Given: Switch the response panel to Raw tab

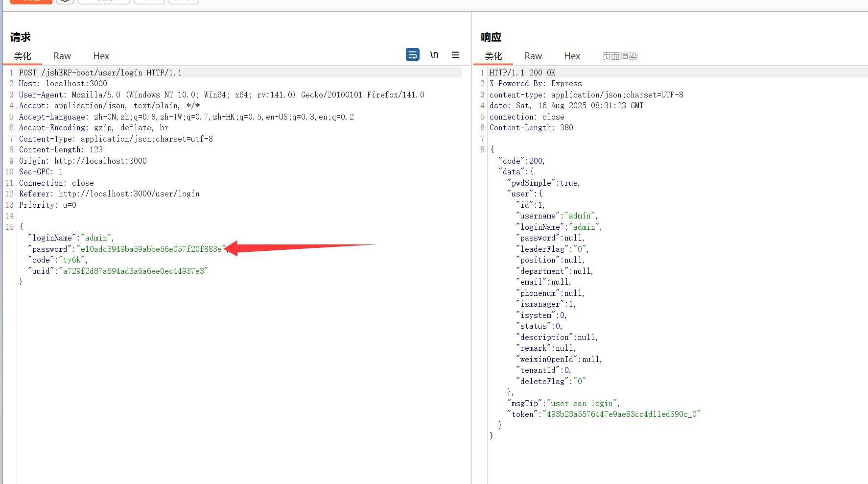Looking at the screenshot, I should pos(533,56).
